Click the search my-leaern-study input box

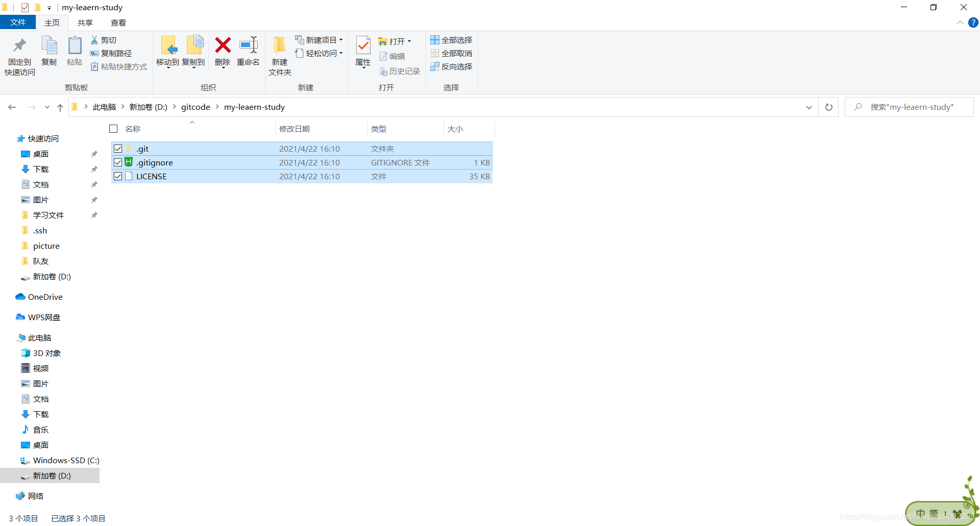(x=909, y=107)
